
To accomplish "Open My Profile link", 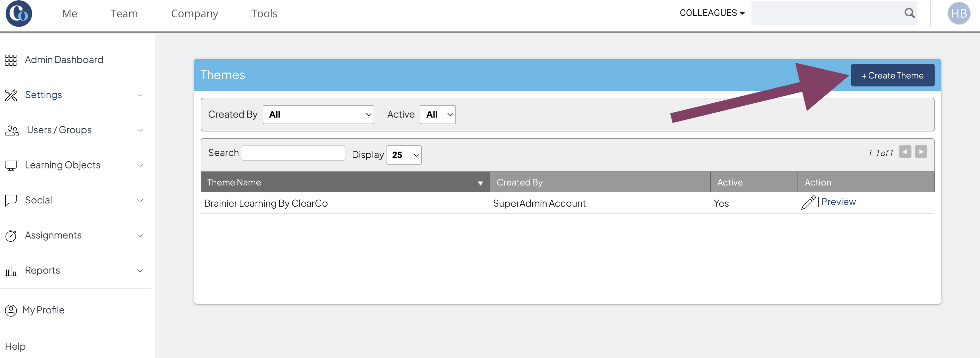I will [x=43, y=310].
